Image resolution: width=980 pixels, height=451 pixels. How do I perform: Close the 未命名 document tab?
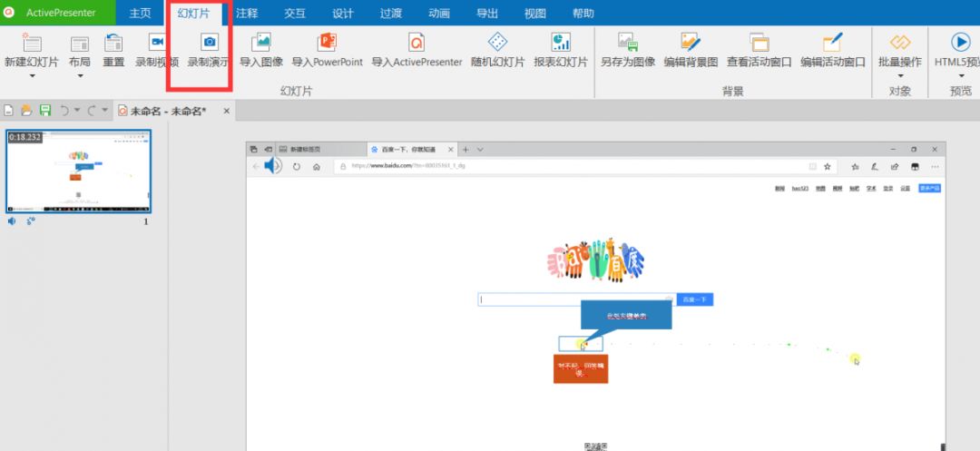227,112
